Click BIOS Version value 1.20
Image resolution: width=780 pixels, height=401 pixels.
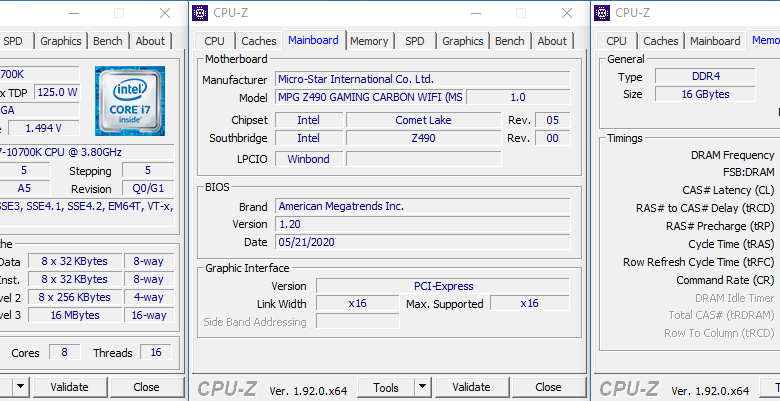tap(423, 224)
